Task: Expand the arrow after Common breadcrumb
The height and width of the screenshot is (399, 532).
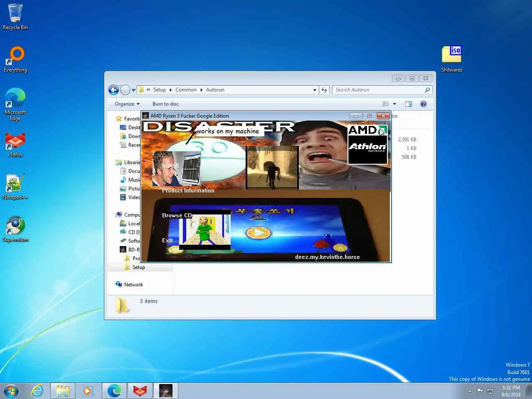Action: tap(201, 90)
